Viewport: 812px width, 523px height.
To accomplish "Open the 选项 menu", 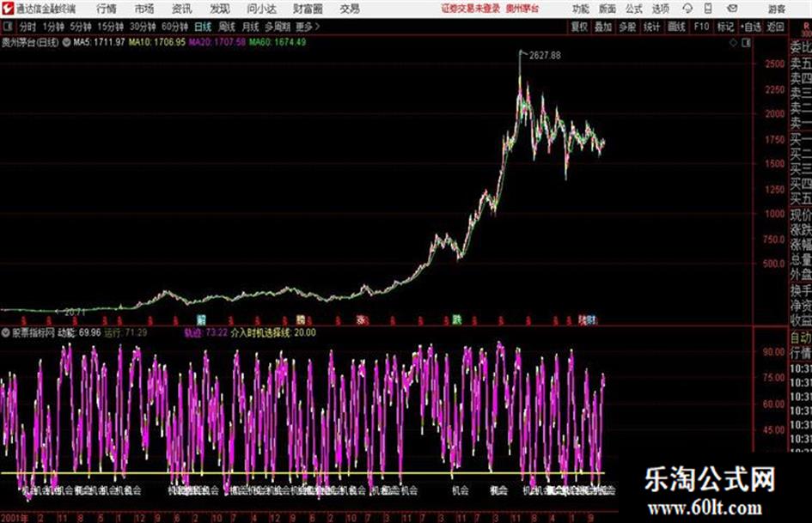I will (660, 9).
